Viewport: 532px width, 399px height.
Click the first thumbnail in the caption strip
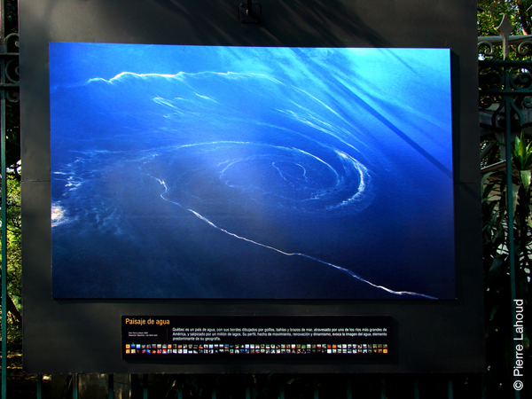pyautogui.click(x=129, y=348)
